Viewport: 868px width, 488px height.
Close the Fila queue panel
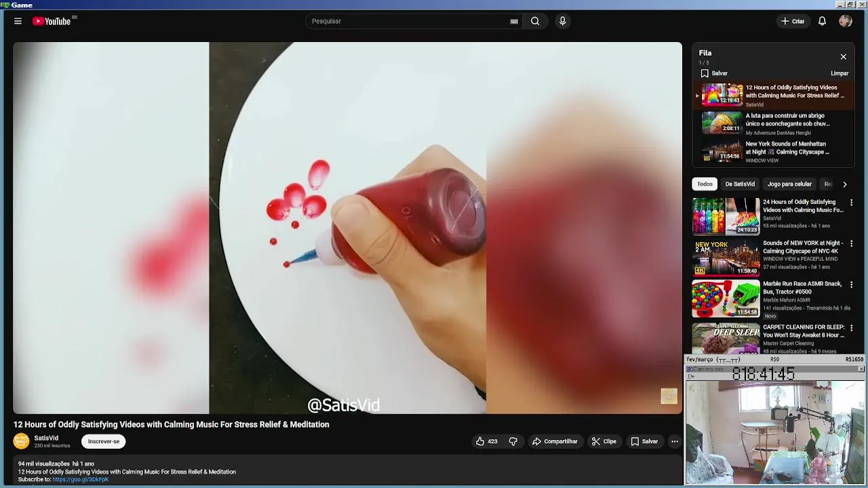point(843,57)
